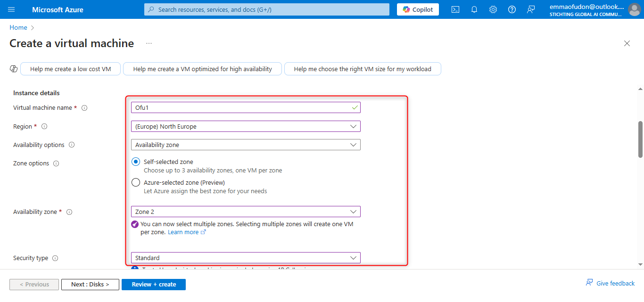Open the Give feedback link
The height and width of the screenshot is (302, 644).
(x=616, y=283)
